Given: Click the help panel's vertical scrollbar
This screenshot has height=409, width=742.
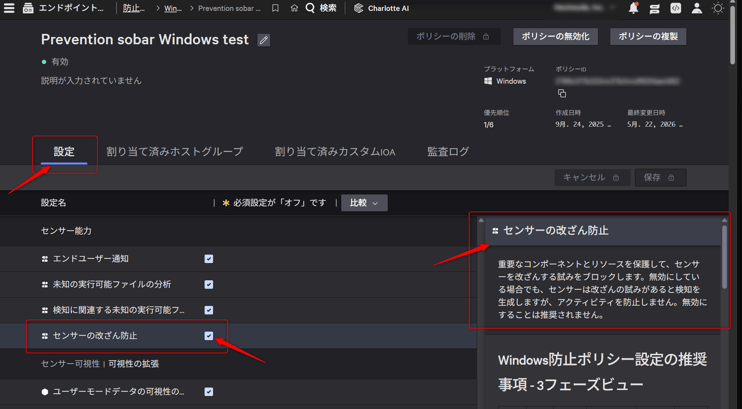Looking at the screenshot, I should point(724,258).
